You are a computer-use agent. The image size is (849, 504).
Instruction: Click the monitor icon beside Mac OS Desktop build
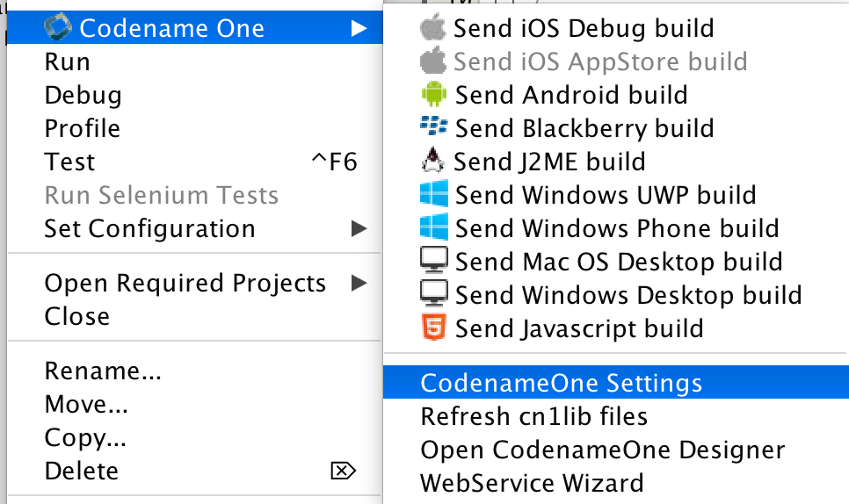[433, 262]
